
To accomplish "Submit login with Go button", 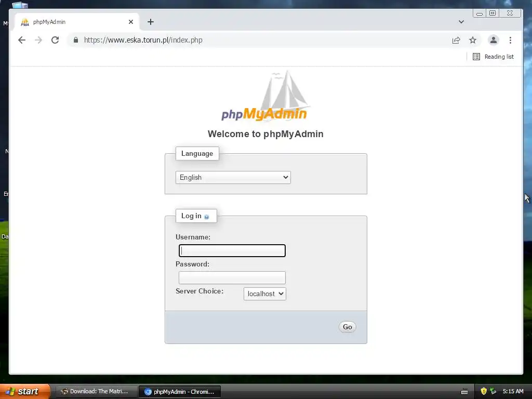I will 347,327.
